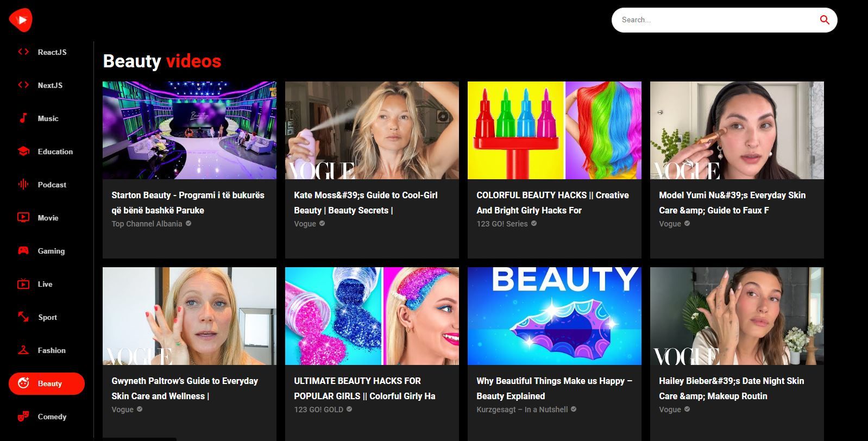Select the NextJS category
The width and height of the screenshot is (868, 441).
pyautogui.click(x=47, y=85)
